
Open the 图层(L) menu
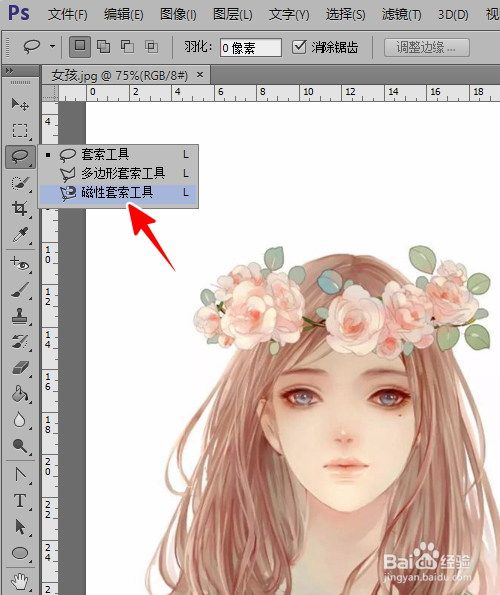click(232, 15)
